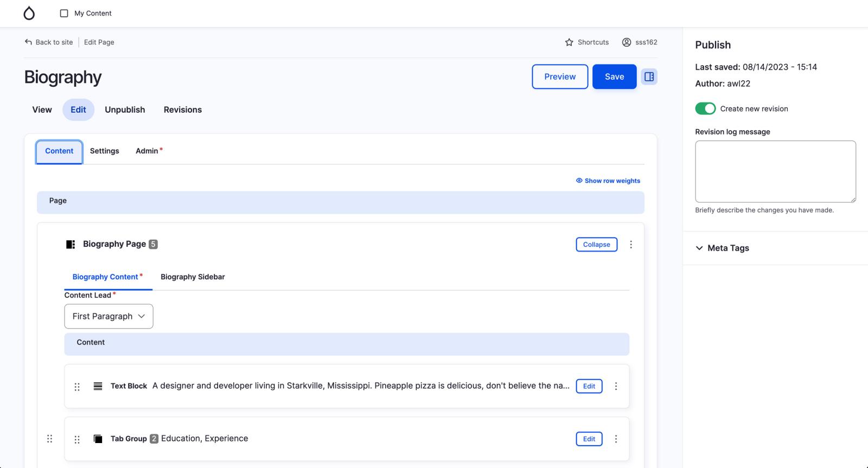Switch to the Biography Sidebar tab

(x=193, y=277)
